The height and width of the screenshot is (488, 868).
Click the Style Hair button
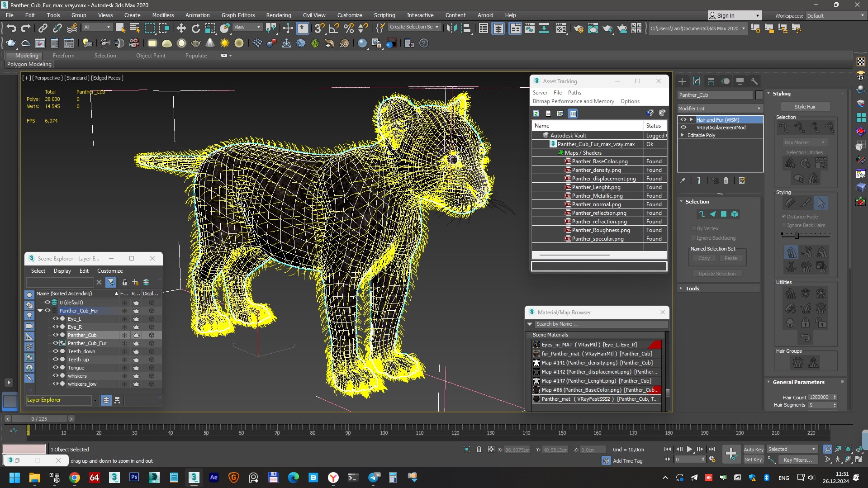(805, 107)
